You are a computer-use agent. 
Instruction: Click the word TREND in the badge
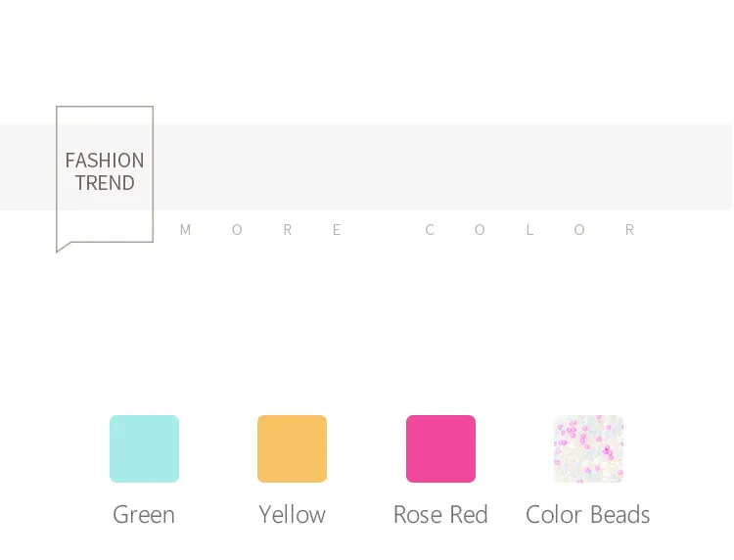tap(105, 183)
